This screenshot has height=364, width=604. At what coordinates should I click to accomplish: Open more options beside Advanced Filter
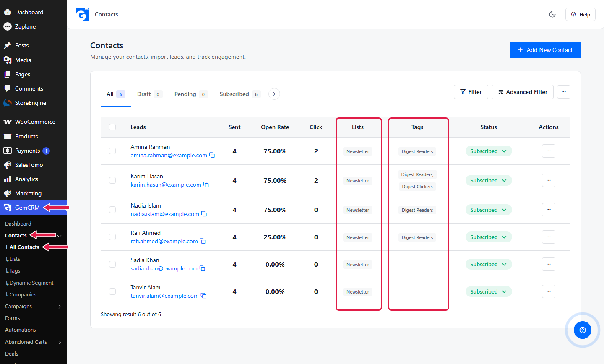[x=564, y=92]
